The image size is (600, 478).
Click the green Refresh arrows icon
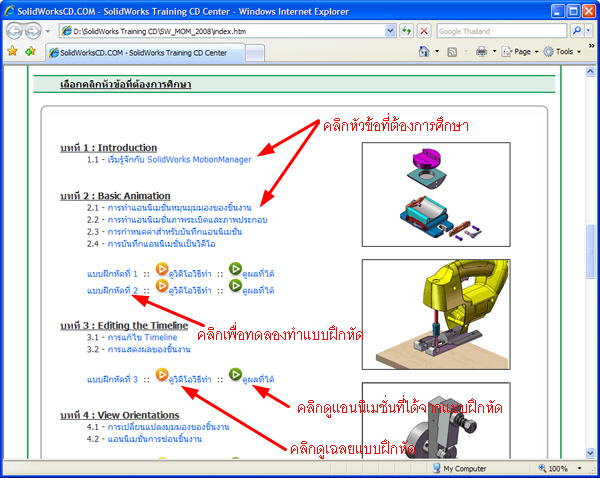pos(406,31)
